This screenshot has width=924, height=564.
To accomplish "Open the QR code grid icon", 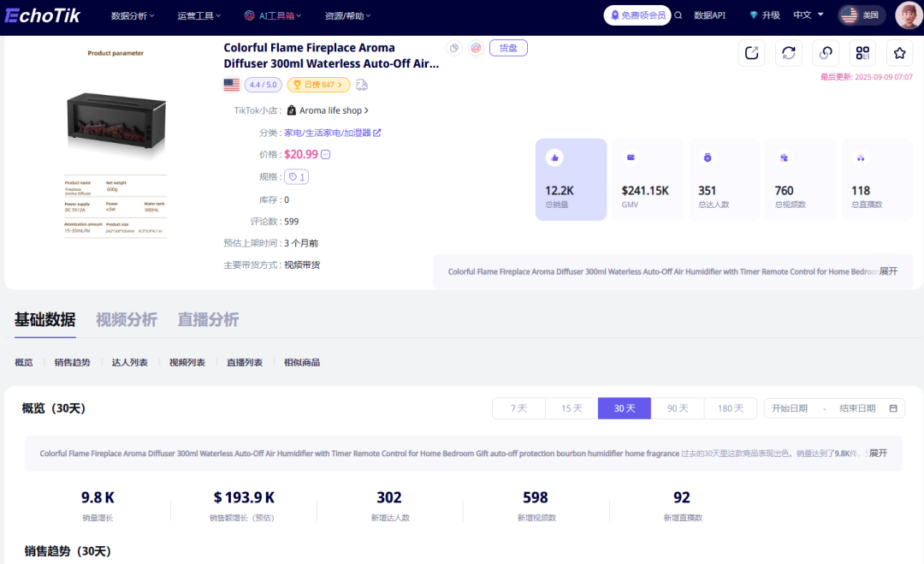I will tap(862, 53).
